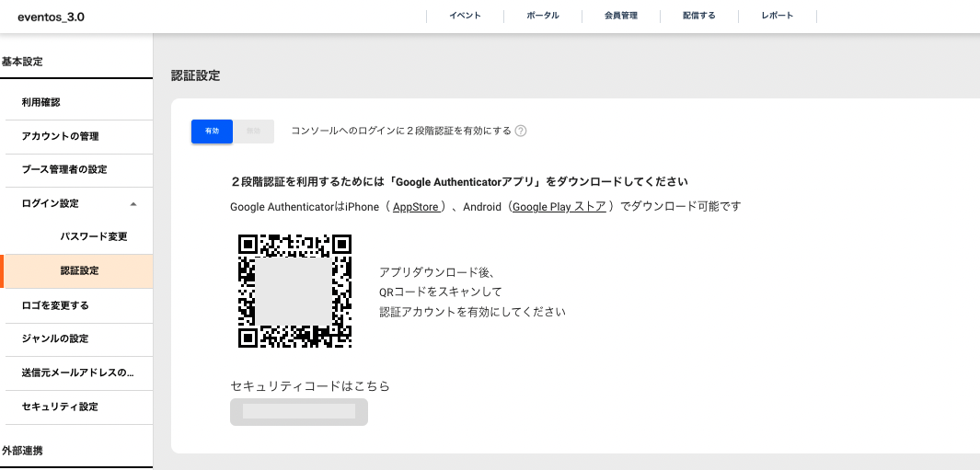Image resolution: width=980 pixels, height=470 pixels.
Task: Open the Google Play ストア link
Action: pos(559,207)
